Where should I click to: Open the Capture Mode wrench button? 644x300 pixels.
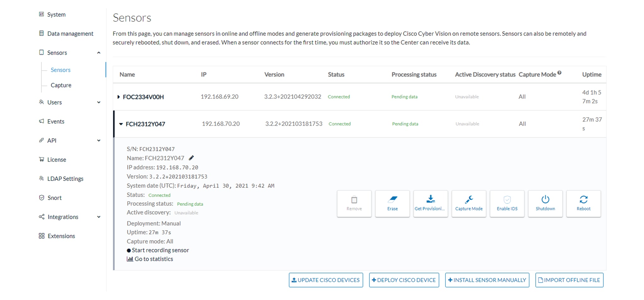469,203
